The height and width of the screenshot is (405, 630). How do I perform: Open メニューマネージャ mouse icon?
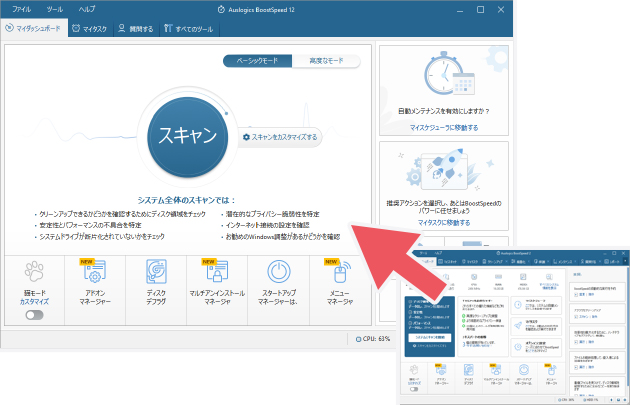point(339,271)
